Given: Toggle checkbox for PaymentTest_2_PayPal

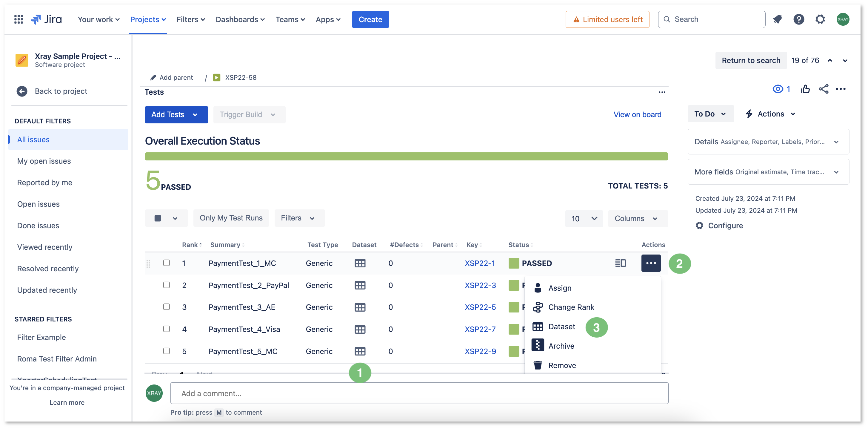Looking at the screenshot, I should pos(167,285).
